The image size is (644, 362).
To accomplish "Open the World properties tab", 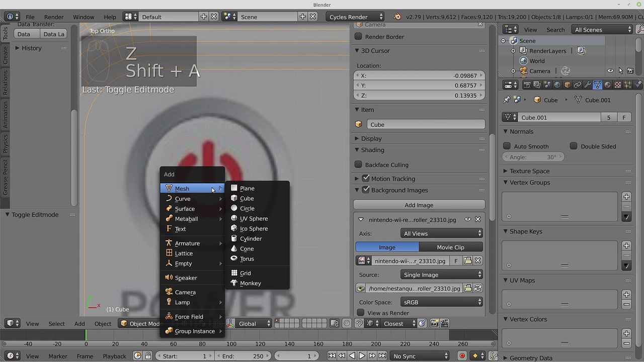I will (557, 85).
